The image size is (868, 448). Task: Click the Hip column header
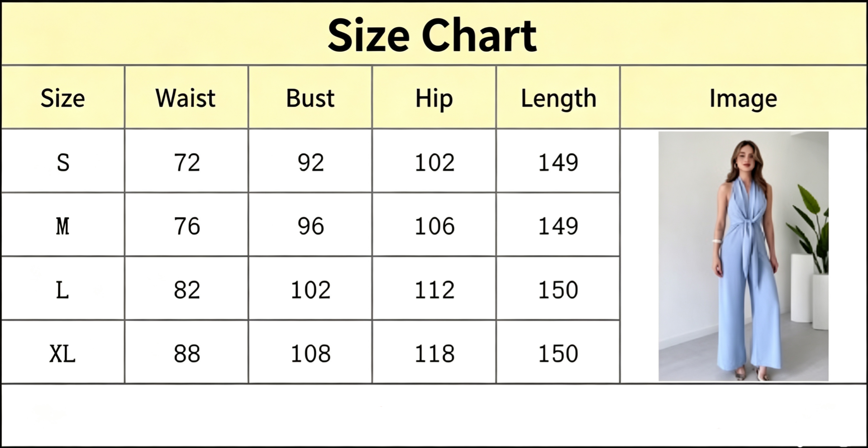[434, 99]
